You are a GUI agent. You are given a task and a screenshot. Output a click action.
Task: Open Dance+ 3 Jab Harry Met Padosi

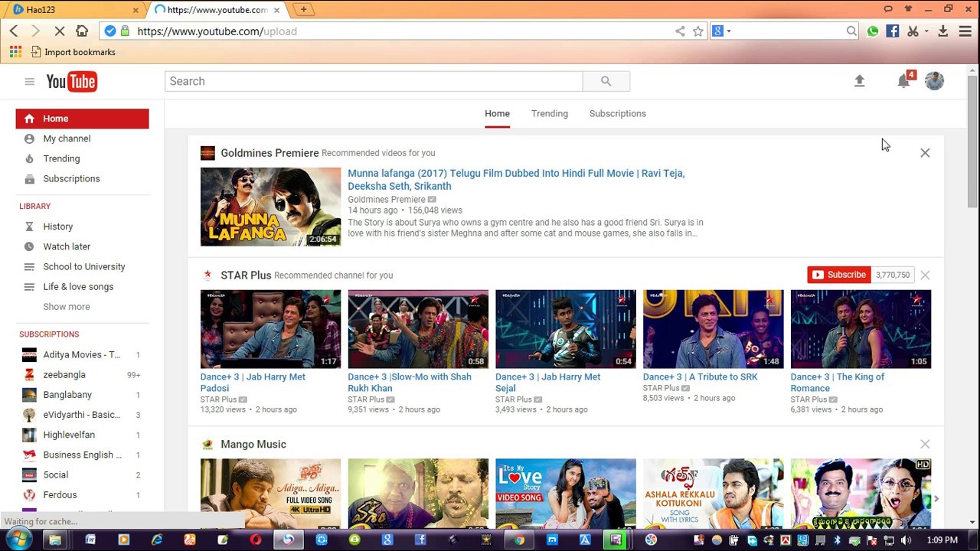click(x=253, y=383)
